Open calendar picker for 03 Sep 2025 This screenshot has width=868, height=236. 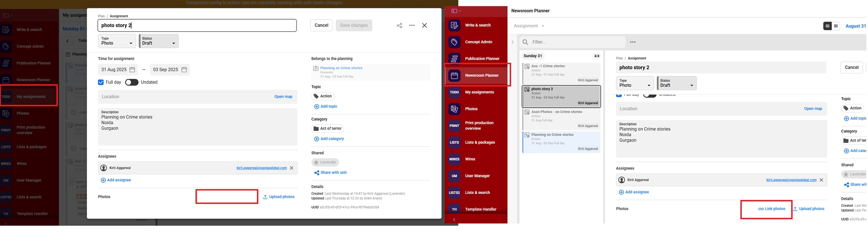[184, 70]
